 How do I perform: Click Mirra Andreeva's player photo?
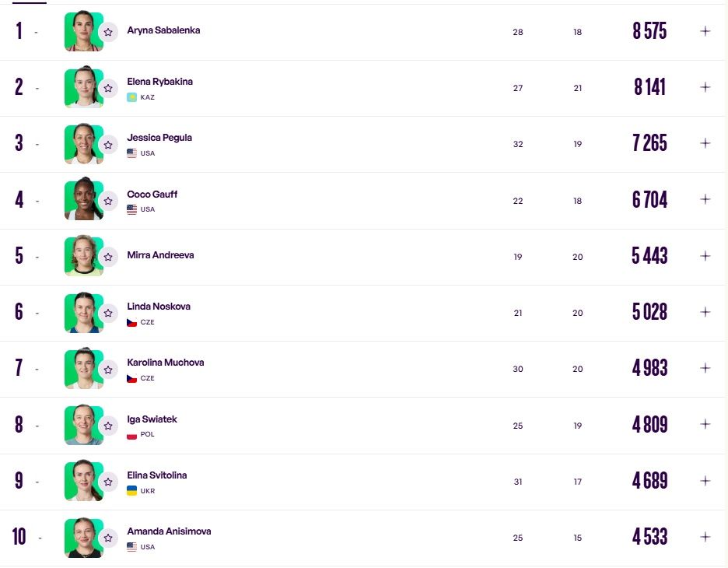coord(84,256)
